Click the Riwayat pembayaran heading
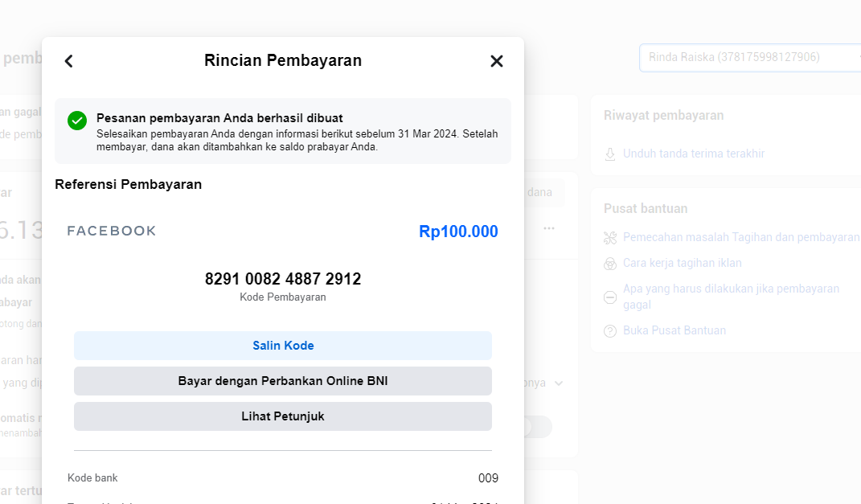 coord(663,115)
